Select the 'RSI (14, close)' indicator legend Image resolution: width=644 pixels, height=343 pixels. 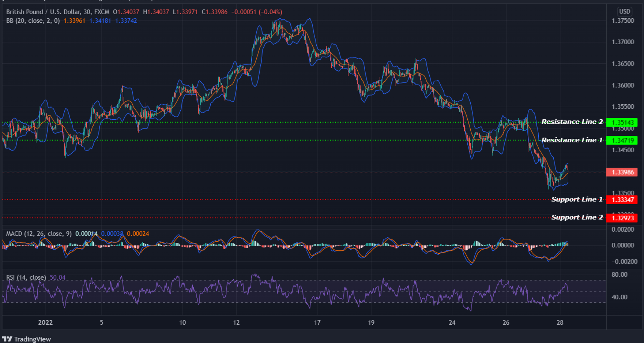coord(26,277)
